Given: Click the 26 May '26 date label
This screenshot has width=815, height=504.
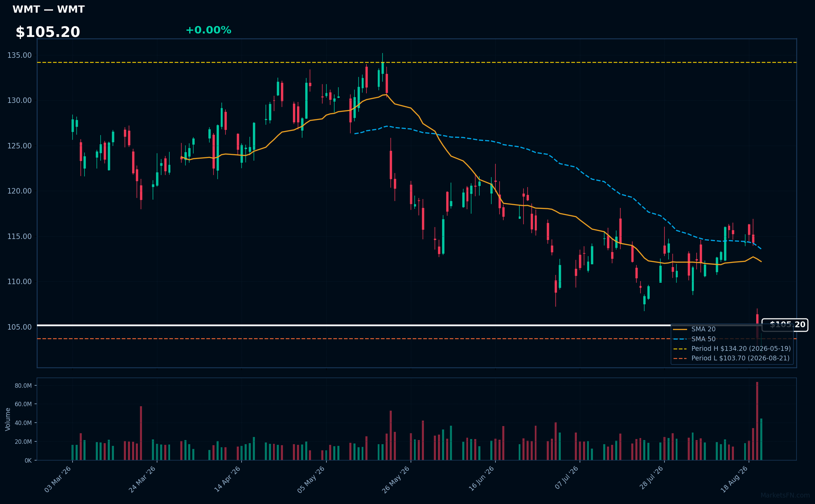Looking at the screenshot, I should pyautogui.click(x=396, y=479).
